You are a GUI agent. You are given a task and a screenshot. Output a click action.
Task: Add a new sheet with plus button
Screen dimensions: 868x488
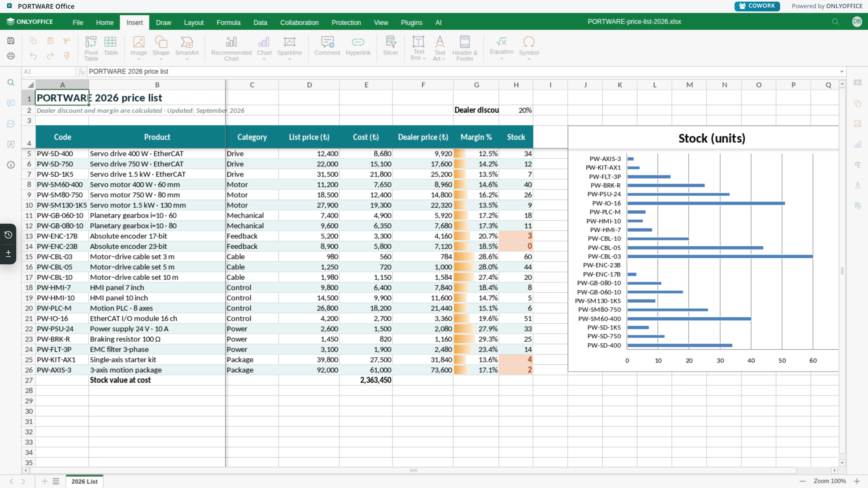[44, 481]
